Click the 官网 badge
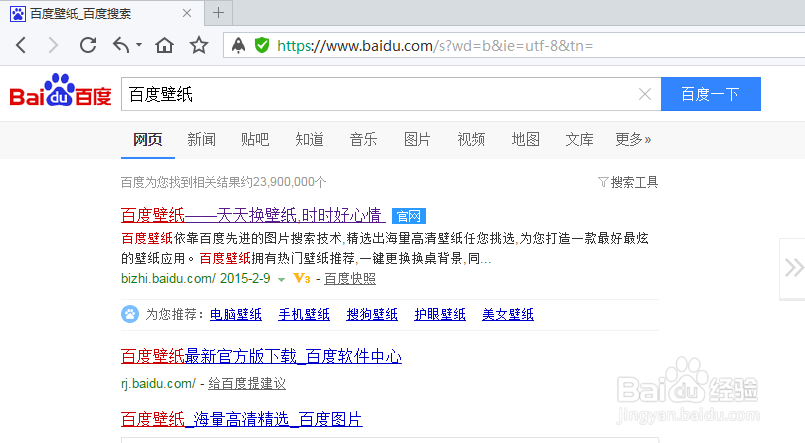Viewport: 805px width, 443px height. pyautogui.click(x=409, y=216)
